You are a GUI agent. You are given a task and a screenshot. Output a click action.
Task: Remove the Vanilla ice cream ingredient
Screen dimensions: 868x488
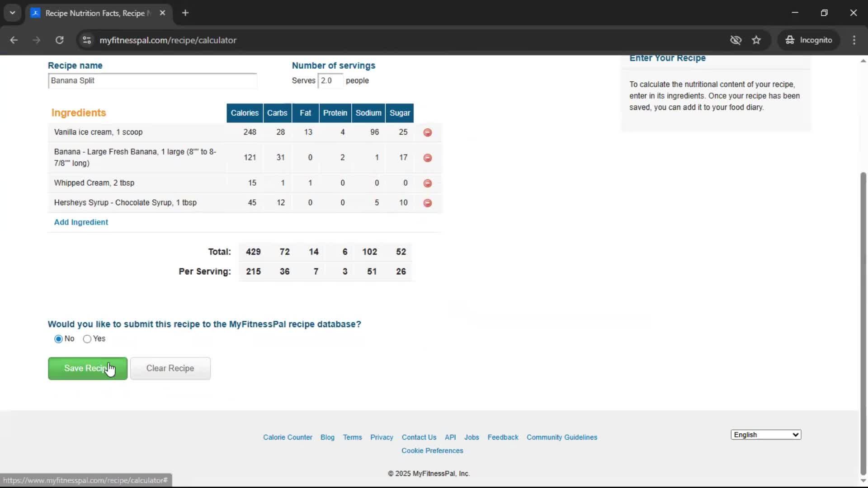427,132
